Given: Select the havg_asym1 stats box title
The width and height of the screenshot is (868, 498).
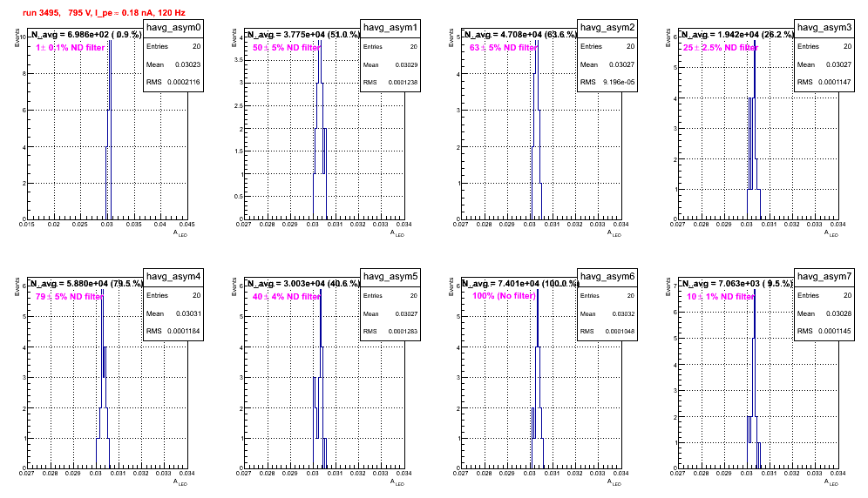Looking at the screenshot, I should point(390,28).
